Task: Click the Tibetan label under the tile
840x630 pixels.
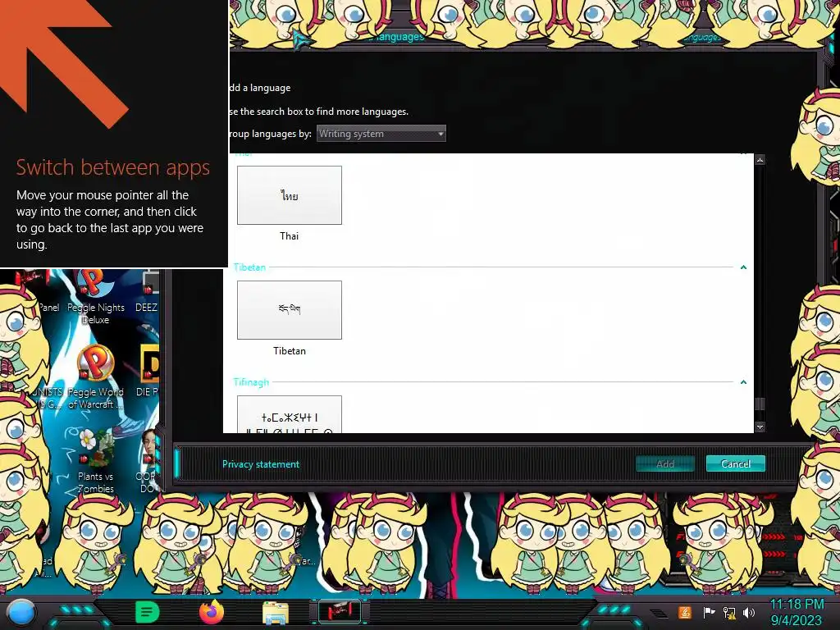Action: (290, 351)
